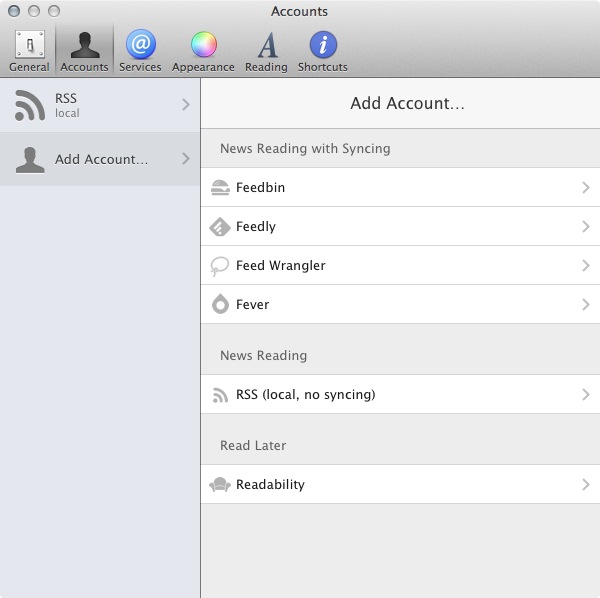600x598 pixels.
Task: Click the Fever droplet icon
Action: tap(220, 304)
